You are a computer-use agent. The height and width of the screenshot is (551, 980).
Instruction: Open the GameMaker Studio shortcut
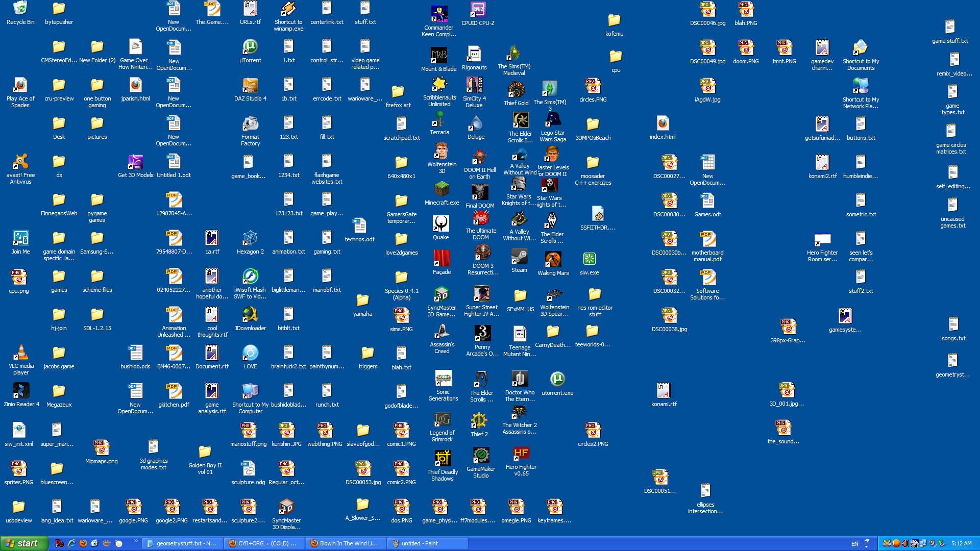481,456
